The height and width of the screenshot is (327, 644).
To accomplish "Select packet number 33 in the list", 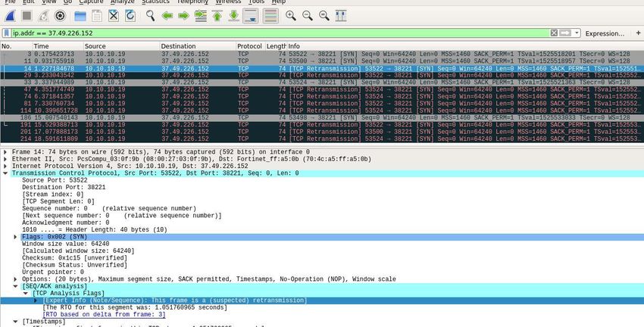I will [x=322, y=83].
